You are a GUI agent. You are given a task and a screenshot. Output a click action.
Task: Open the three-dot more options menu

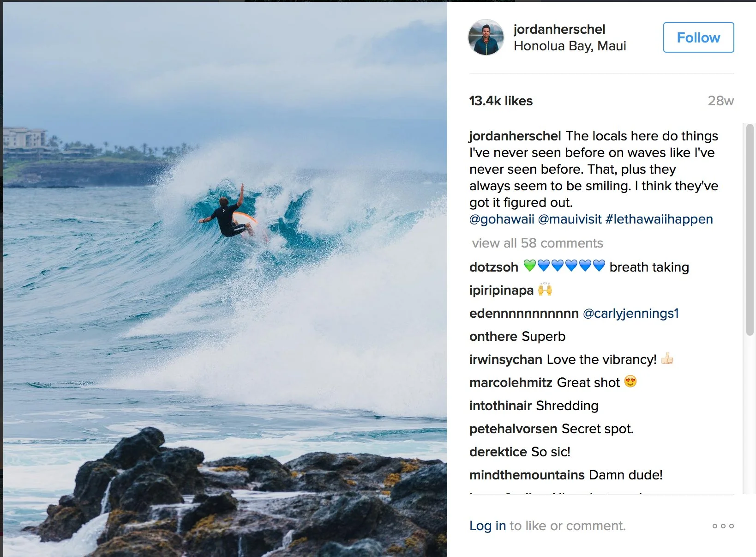723,526
